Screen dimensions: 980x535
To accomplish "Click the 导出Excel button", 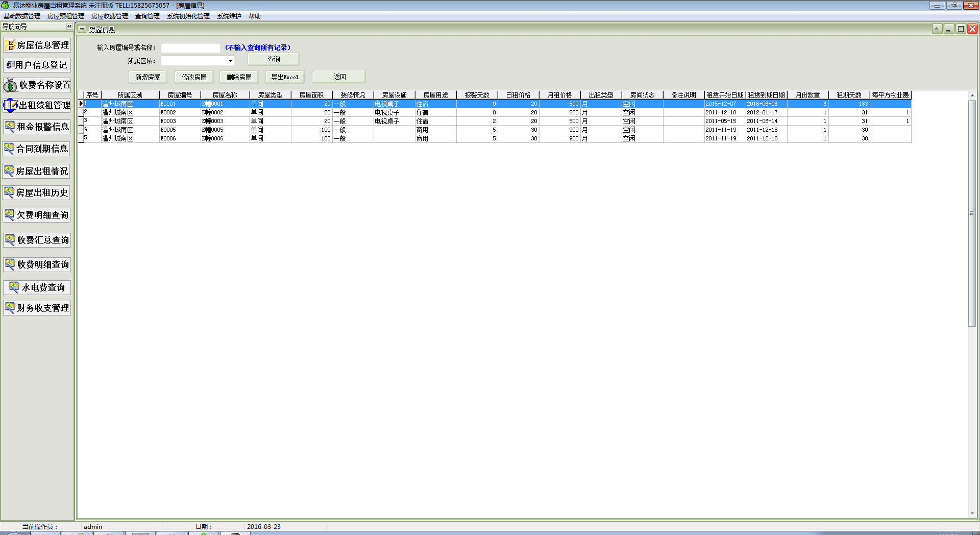I will [x=285, y=77].
